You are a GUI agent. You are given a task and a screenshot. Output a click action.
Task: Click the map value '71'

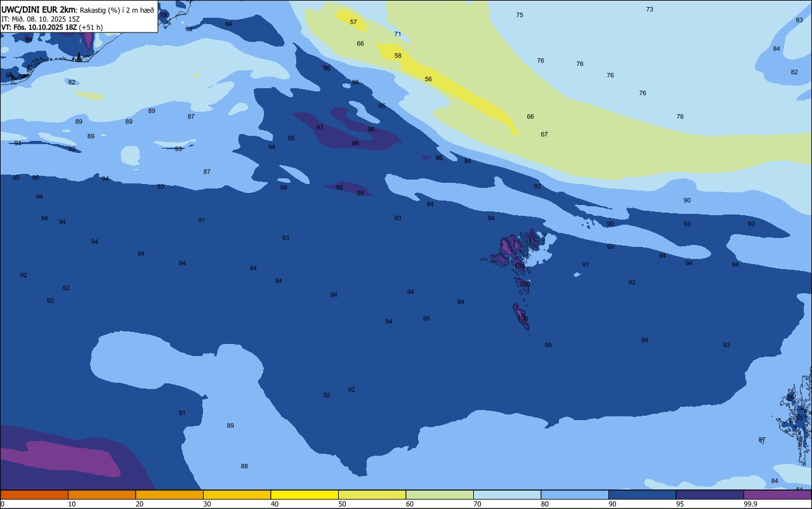point(398,34)
